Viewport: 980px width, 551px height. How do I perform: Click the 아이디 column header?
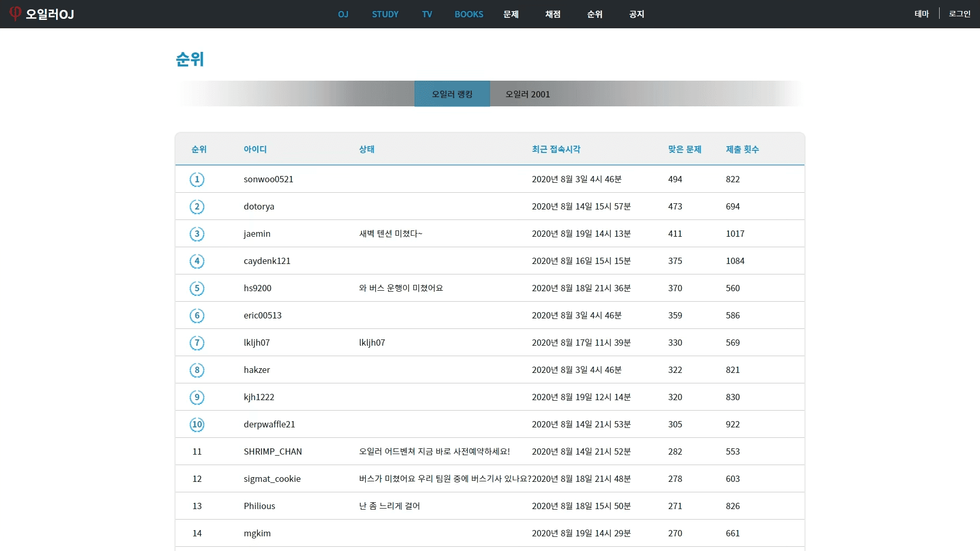tap(255, 149)
